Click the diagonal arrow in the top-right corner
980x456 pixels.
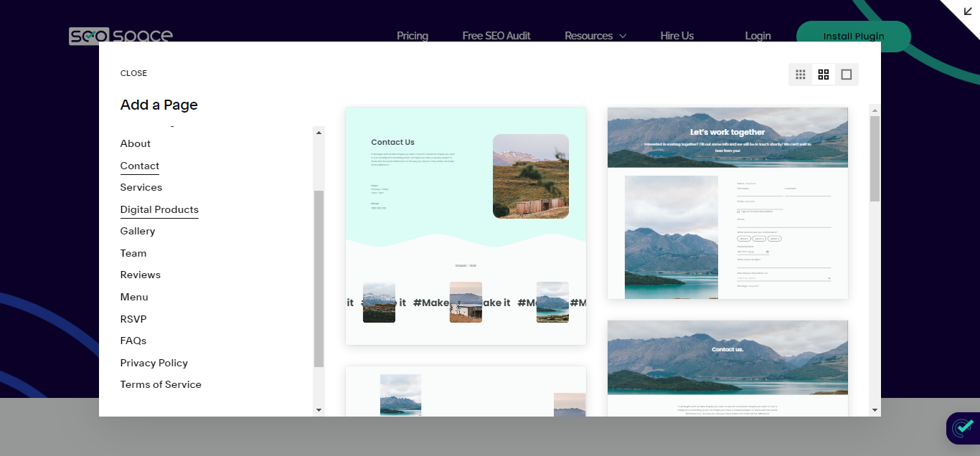pos(969,11)
